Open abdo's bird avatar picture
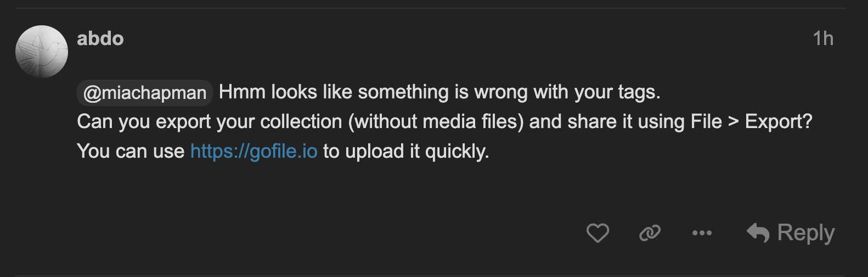Screen dimensions: 868x277 point(42,52)
